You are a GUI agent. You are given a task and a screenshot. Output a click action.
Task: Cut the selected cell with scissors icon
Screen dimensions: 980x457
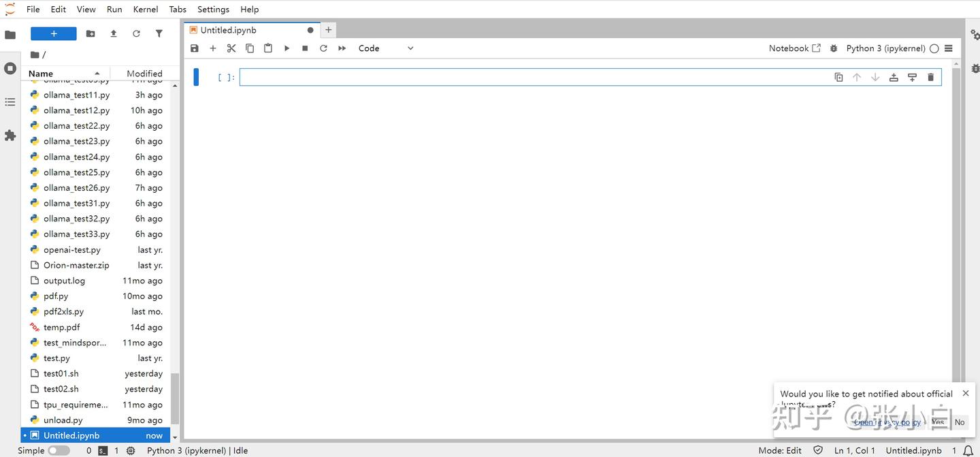click(x=231, y=48)
